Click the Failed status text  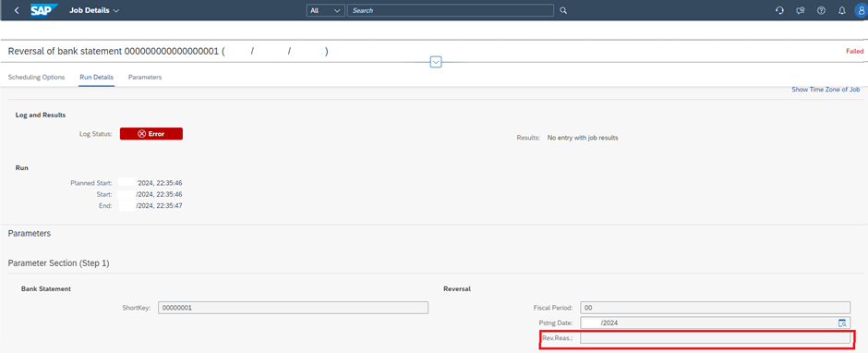854,51
